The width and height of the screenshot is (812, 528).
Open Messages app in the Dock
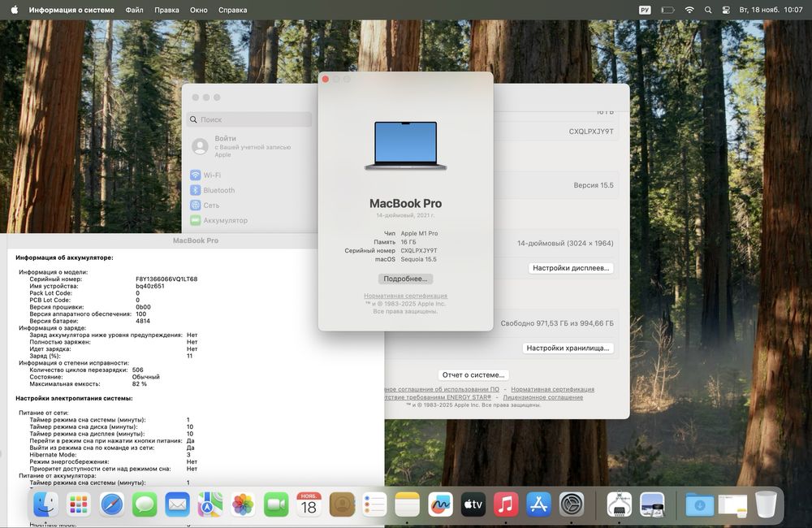[145, 504]
